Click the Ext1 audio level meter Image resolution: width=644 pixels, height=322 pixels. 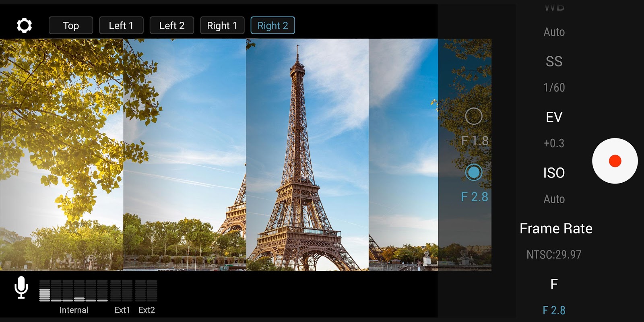(x=122, y=291)
